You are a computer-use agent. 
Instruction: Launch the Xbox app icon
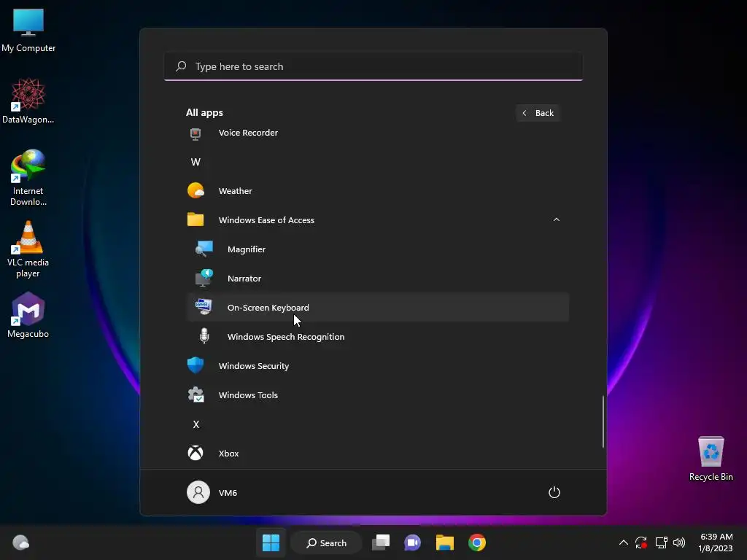[196, 453]
